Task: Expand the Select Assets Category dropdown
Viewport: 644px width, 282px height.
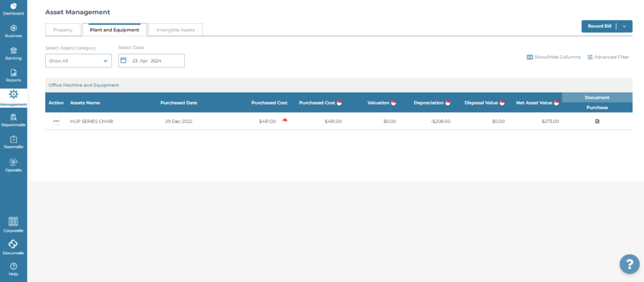Action: click(79, 60)
